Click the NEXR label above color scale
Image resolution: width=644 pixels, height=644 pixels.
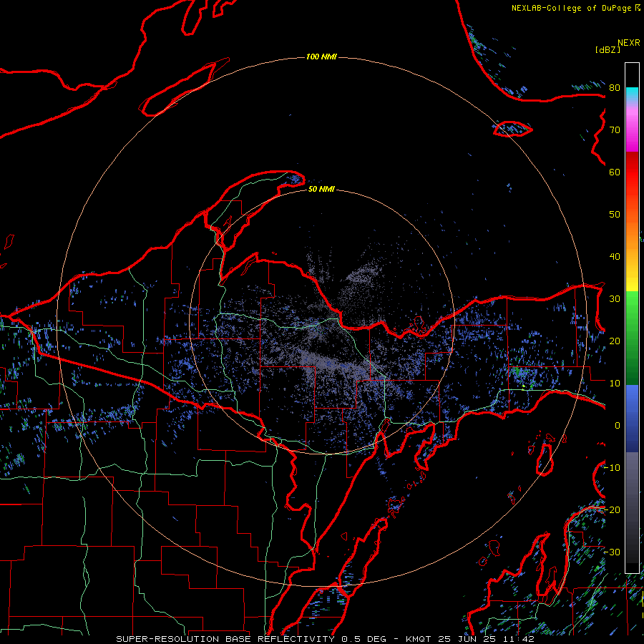[x=628, y=43]
